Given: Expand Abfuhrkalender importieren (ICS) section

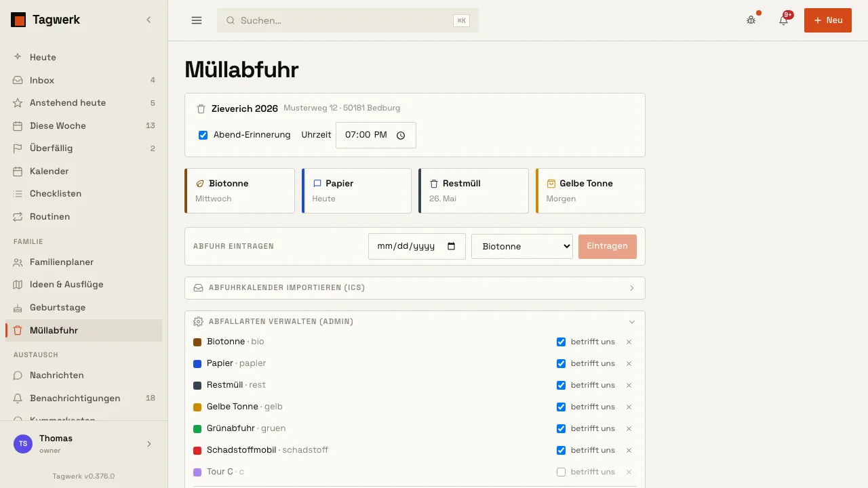Looking at the screenshot, I should 415,288.
